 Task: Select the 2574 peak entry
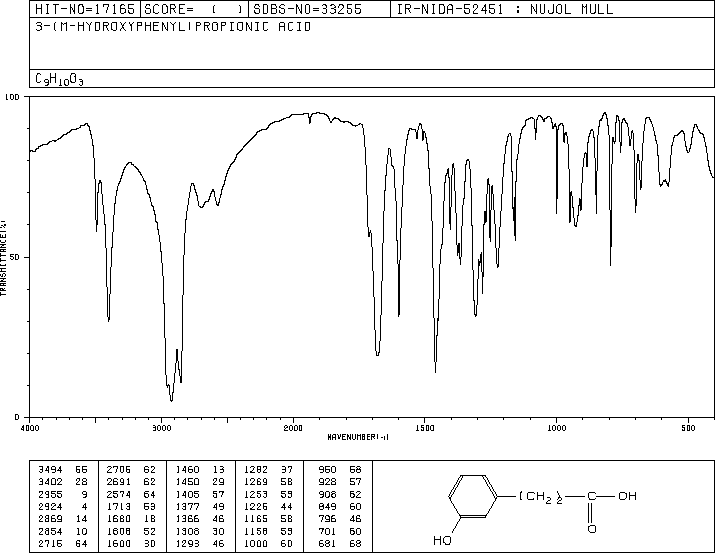click(131, 495)
